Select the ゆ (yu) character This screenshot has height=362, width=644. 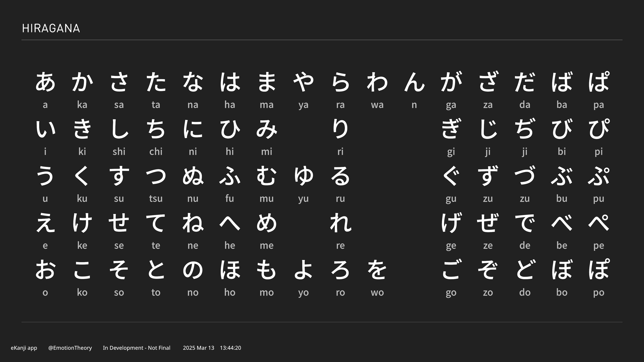[x=304, y=176]
